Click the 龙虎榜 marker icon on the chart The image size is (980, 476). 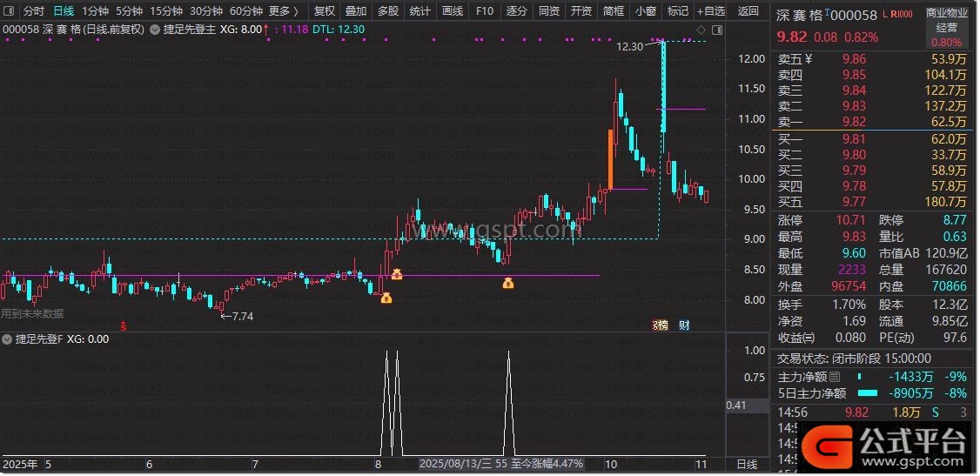[x=661, y=325]
